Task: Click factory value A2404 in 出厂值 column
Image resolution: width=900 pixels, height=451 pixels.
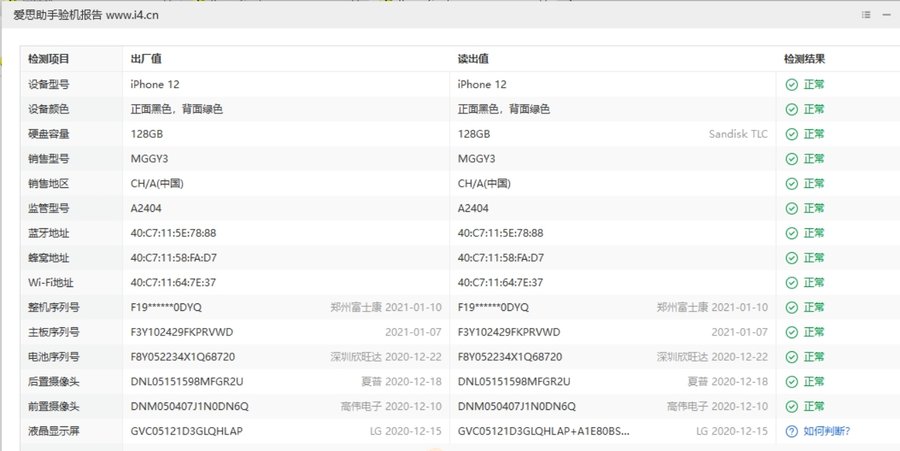Action: (x=146, y=208)
